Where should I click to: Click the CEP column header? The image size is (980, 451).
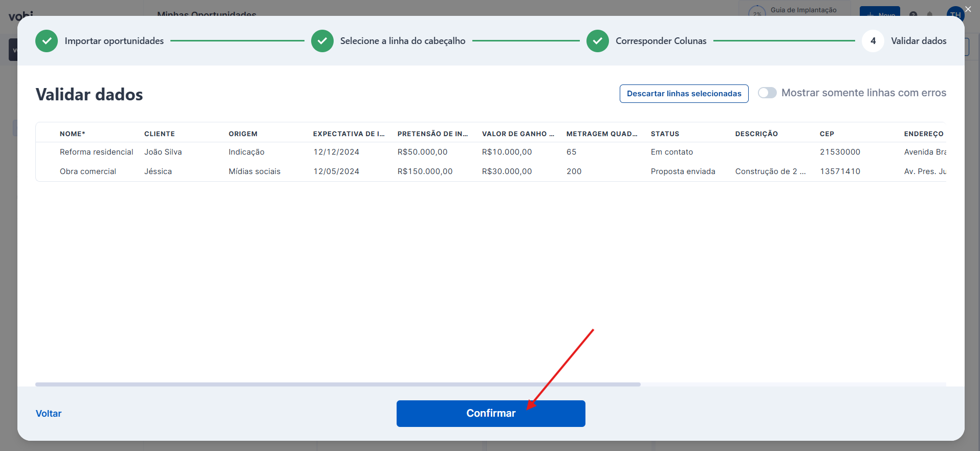[826, 134]
